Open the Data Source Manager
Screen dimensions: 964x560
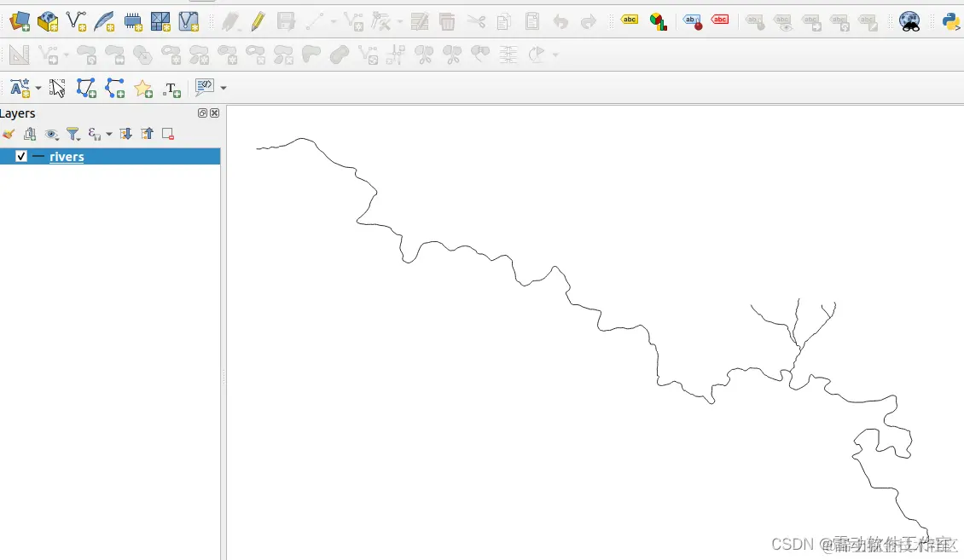pyautogui.click(x=19, y=21)
